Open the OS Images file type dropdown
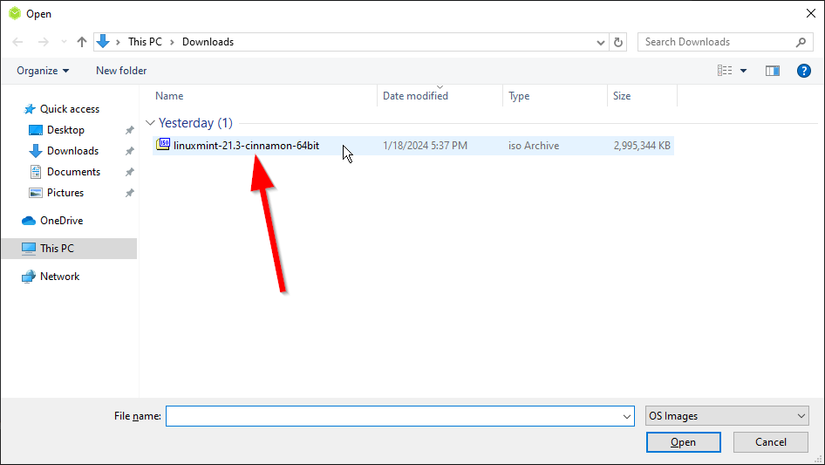Viewport: 825px width, 465px height. pyautogui.click(x=727, y=416)
